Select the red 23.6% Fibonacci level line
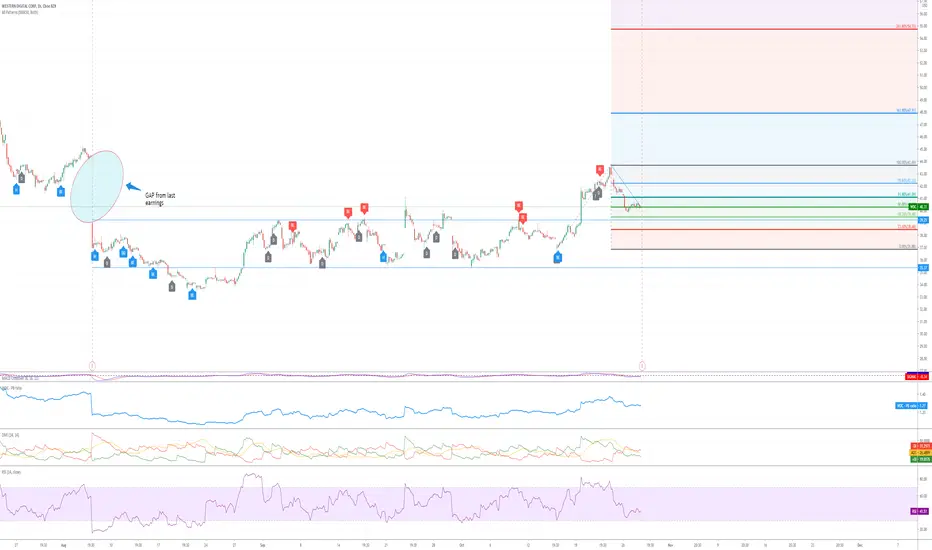Screen dimensions: 932x550 (x=764, y=229)
